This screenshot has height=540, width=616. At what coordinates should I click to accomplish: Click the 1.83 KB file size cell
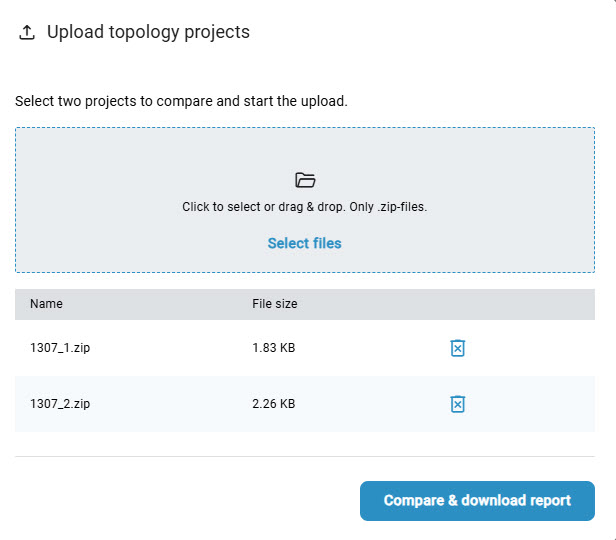pyautogui.click(x=273, y=348)
